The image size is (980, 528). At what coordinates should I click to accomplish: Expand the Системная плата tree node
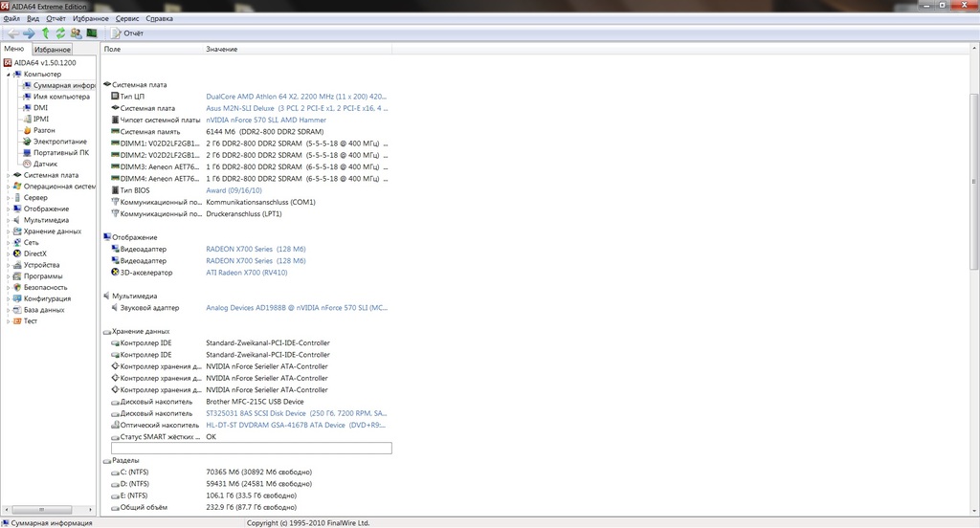8,176
